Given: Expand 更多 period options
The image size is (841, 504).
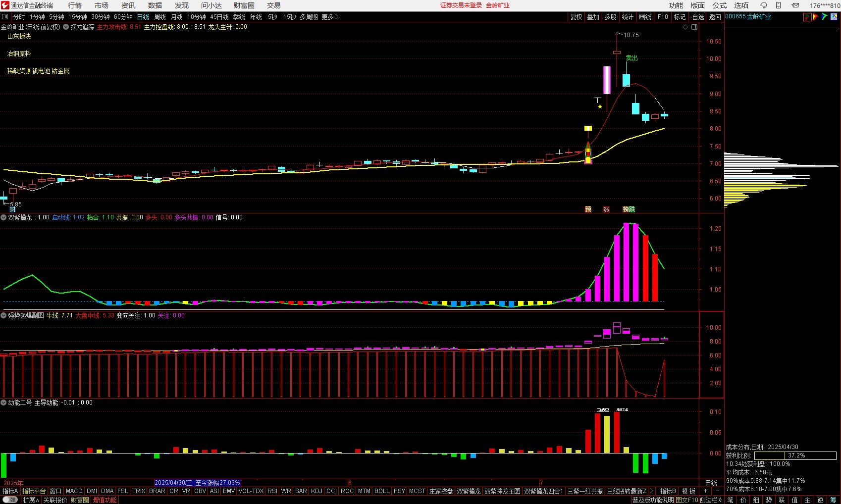Looking at the screenshot, I should (x=330, y=17).
